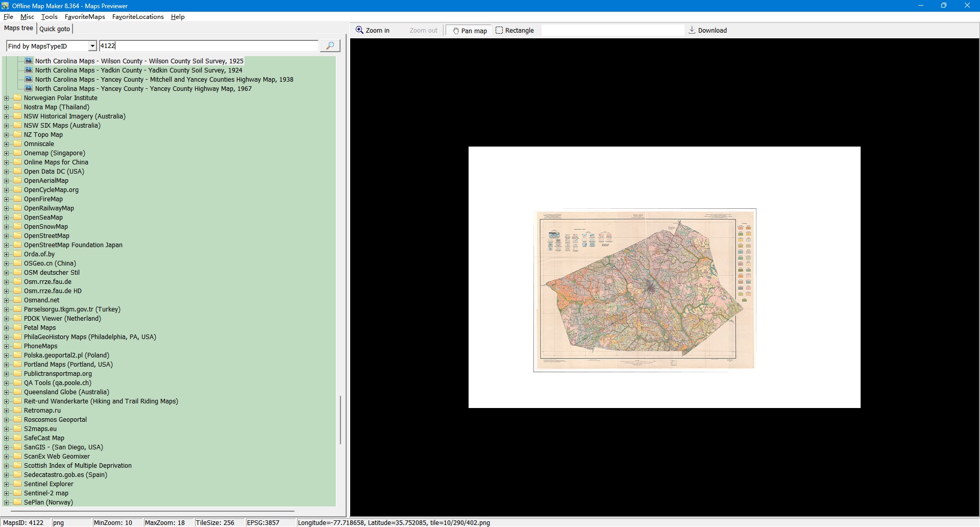Click the magnifier search button

coord(330,46)
